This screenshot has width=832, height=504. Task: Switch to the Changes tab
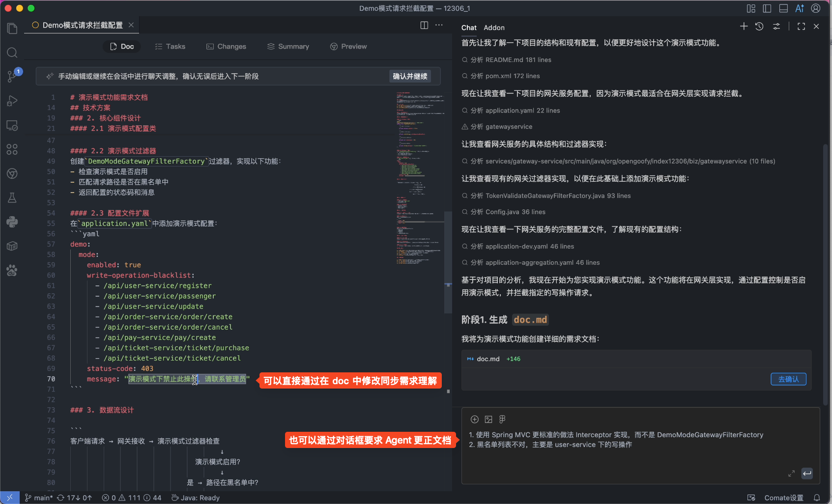[226, 46]
